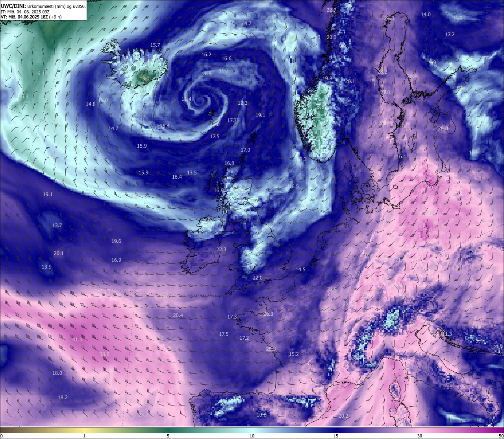Image resolution: width=504 pixels, height=439 pixels.
Task: Click the 19.6 value label
Action: pos(116,241)
